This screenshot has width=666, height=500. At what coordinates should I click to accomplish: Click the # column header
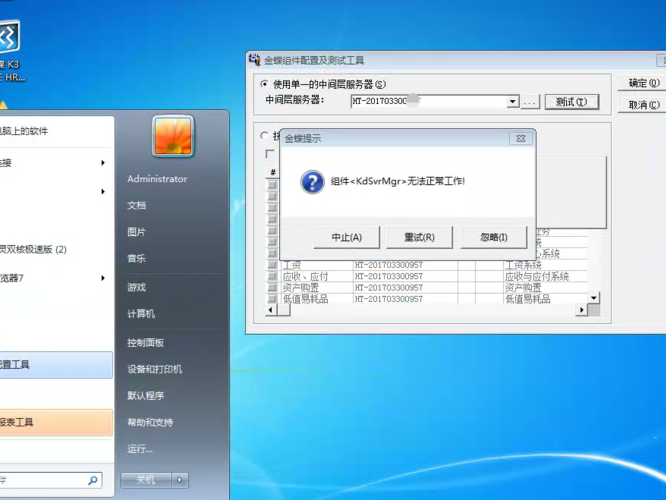tap(273, 172)
